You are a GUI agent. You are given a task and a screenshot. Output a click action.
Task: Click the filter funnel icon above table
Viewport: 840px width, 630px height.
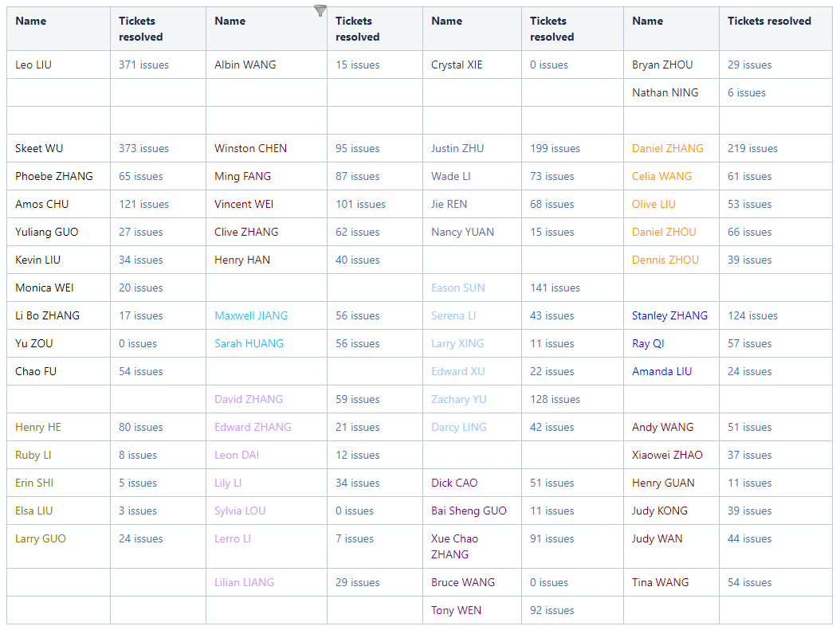(x=320, y=10)
